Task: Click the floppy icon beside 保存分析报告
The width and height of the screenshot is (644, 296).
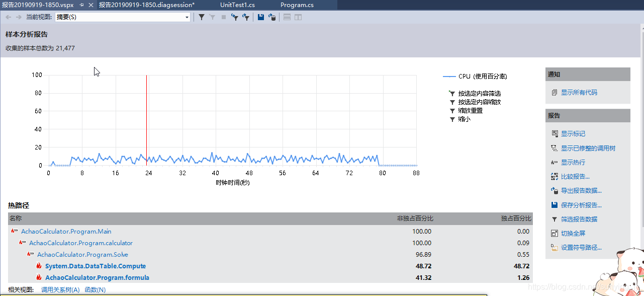Action: click(x=555, y=205)
